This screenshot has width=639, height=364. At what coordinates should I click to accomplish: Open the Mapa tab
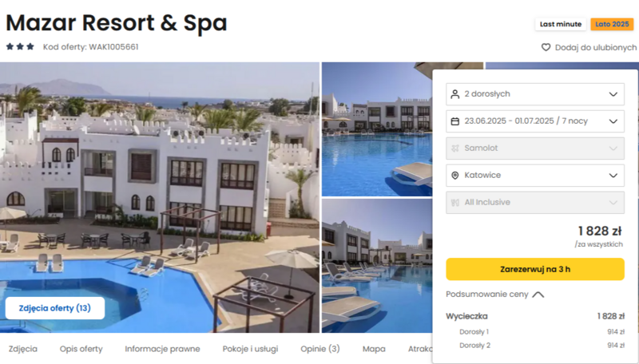pos(374,349)
